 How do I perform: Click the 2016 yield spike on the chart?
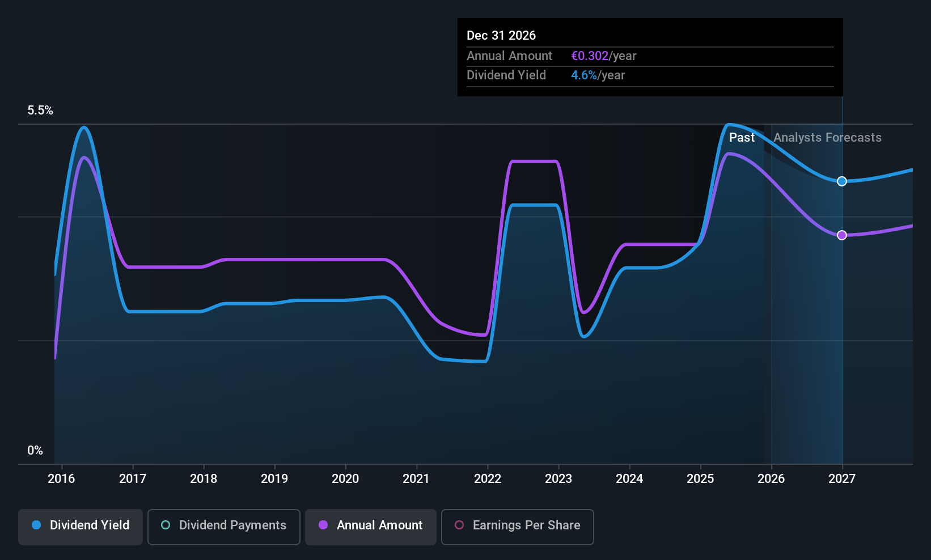(x=83, y=128)
